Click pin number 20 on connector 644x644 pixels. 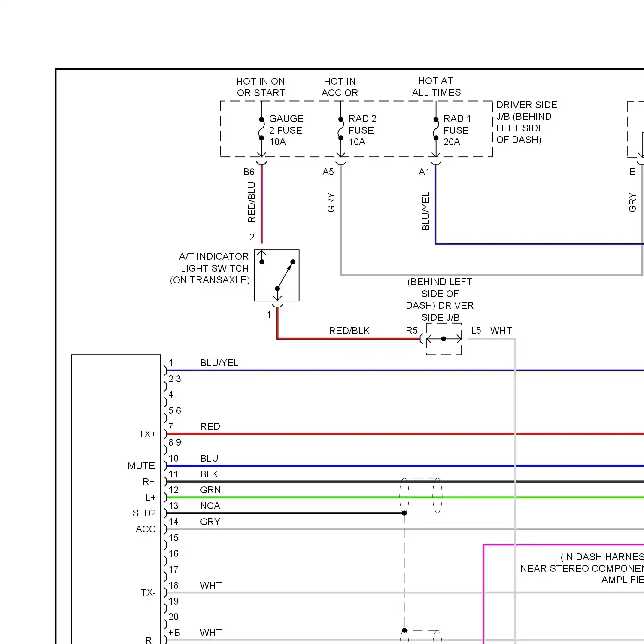(x=173, y=617)
